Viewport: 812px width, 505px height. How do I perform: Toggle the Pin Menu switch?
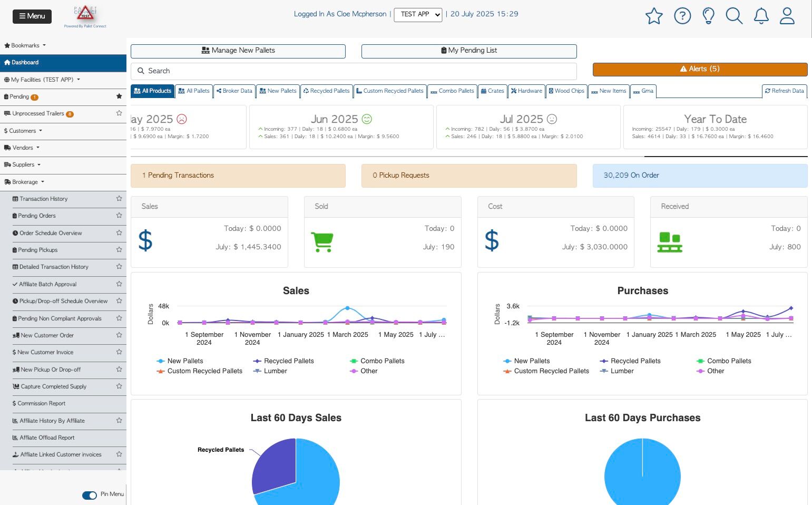pos(90,495)
